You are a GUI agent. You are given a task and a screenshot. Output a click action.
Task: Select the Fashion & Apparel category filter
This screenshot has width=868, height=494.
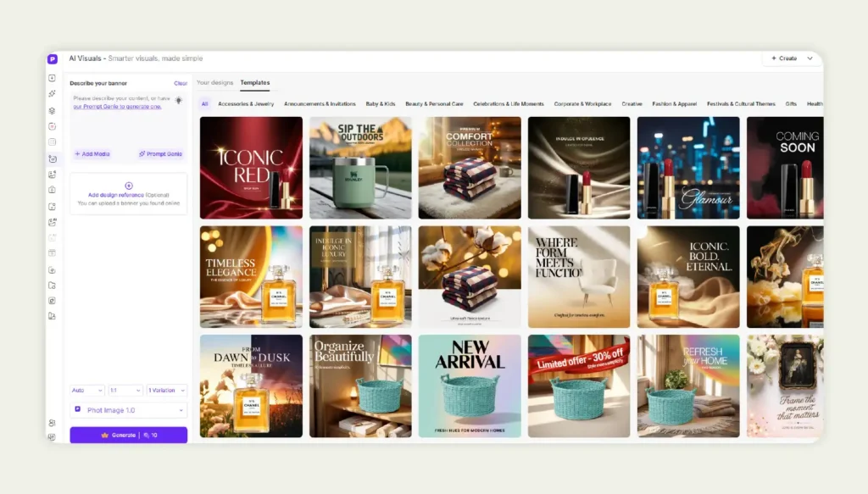click(x=673, y=103)
